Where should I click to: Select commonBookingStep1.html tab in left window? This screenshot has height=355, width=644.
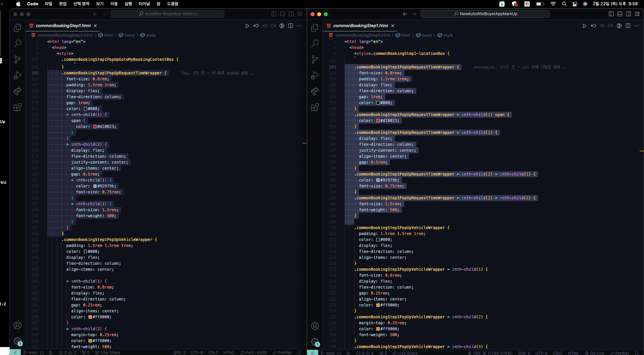(63, 26)
